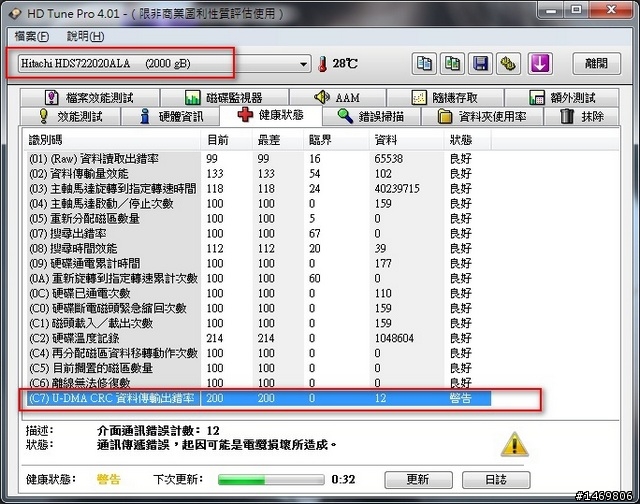
Task: Select the 健康狀態 tab
Action: coord(271,115)
